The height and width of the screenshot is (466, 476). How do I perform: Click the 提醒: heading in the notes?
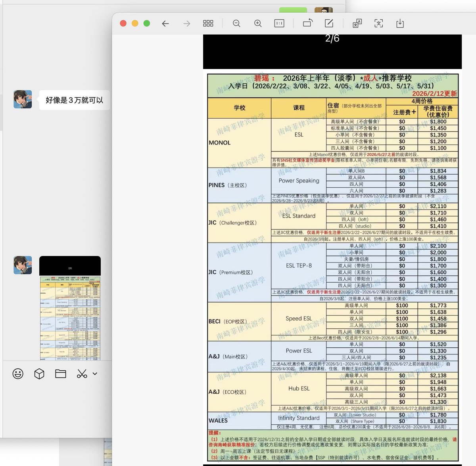(215, 433)
